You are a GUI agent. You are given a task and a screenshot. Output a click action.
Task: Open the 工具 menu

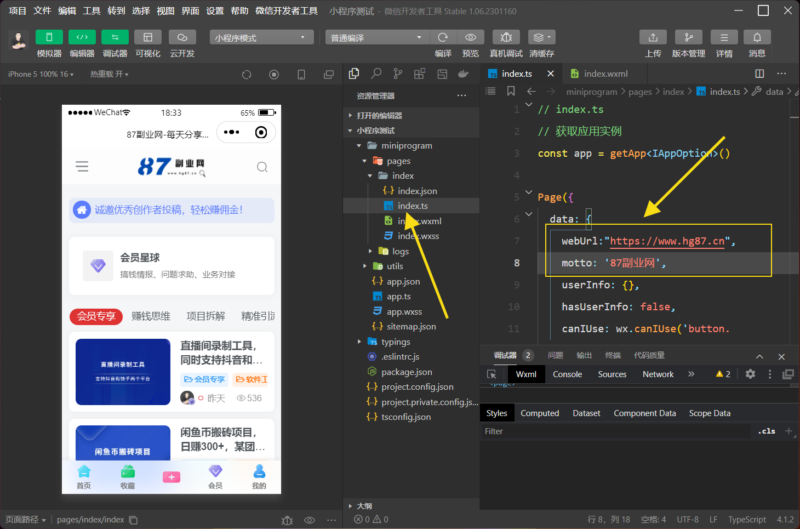click(x=92, y=11)
